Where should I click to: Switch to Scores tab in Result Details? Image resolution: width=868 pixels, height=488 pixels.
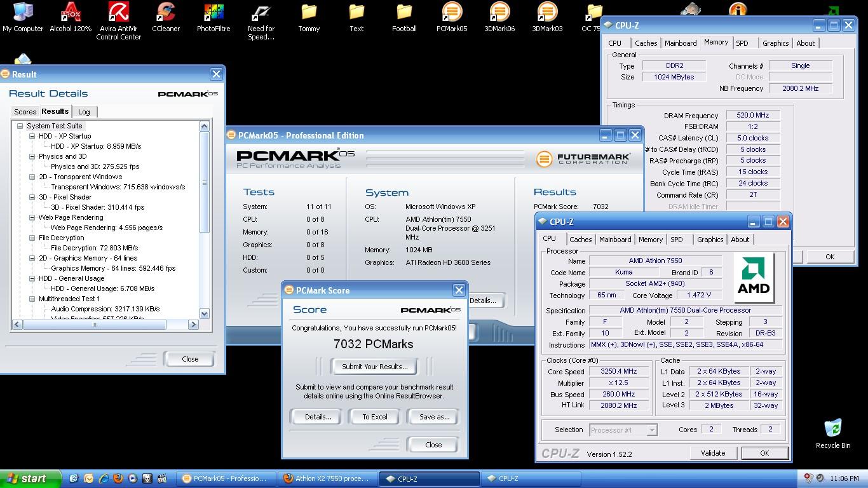tap(25, 112)
